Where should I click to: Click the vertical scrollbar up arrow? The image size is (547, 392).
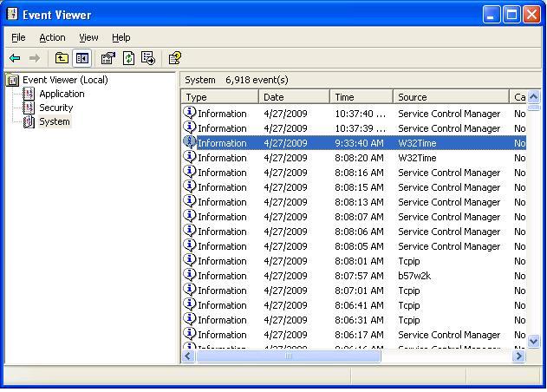534,97
